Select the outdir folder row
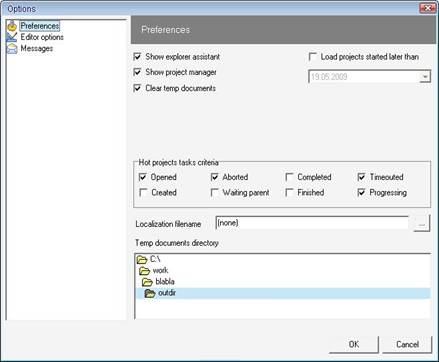 (283, 293)
